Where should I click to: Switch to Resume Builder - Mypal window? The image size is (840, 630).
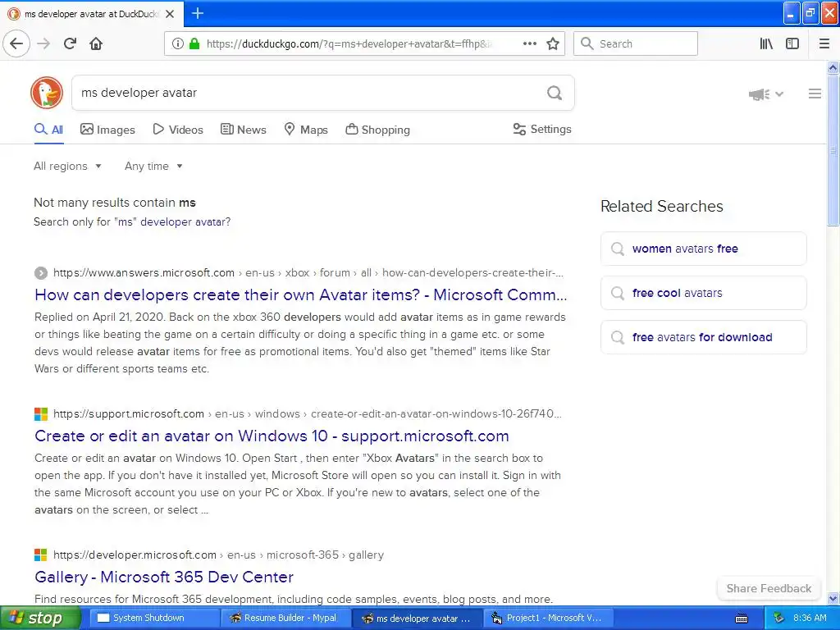click(285, 619)
